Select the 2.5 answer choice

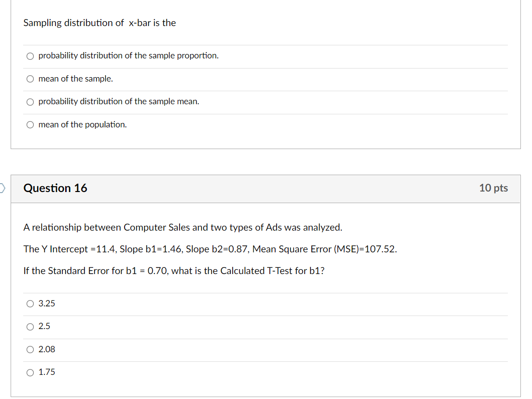pos(30,327)
